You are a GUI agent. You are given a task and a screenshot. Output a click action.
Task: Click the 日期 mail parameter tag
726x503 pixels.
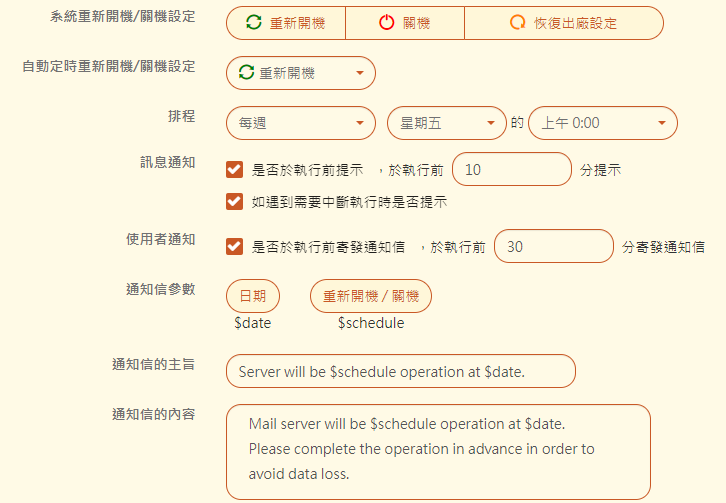253,296
